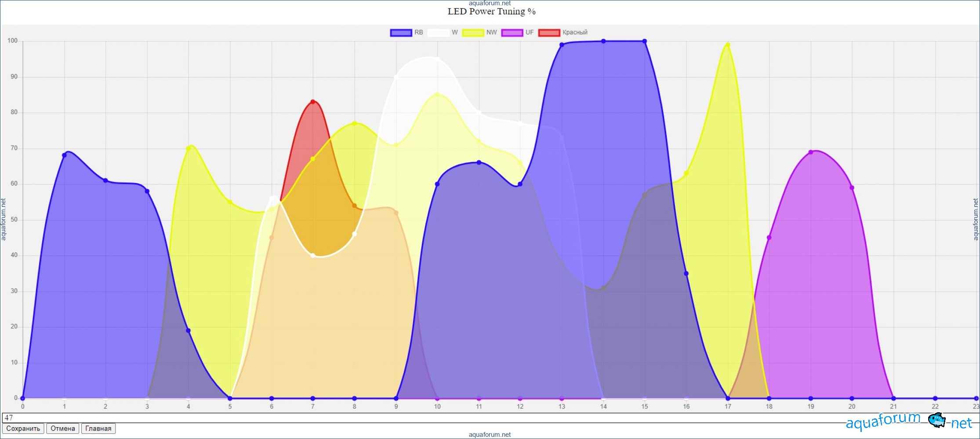Click the NW yellow point at hour 4
Image resolution: width=980 pixels, height=439 pixels.
(x=189, y=148)
